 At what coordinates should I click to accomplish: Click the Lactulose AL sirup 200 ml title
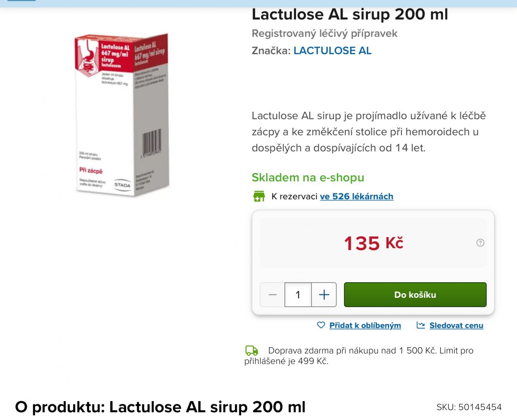click(350, 14)
